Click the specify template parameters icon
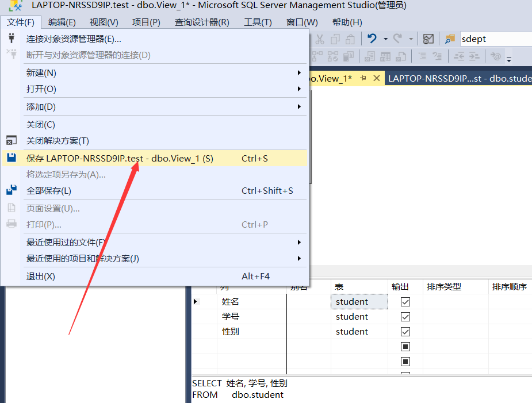 click(496, 56)
